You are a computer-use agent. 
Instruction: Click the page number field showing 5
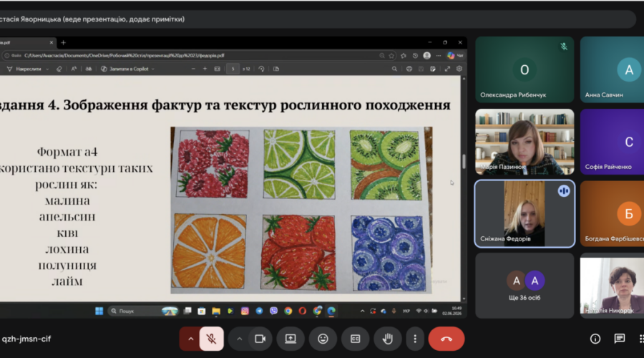click(x=233, y=69)
